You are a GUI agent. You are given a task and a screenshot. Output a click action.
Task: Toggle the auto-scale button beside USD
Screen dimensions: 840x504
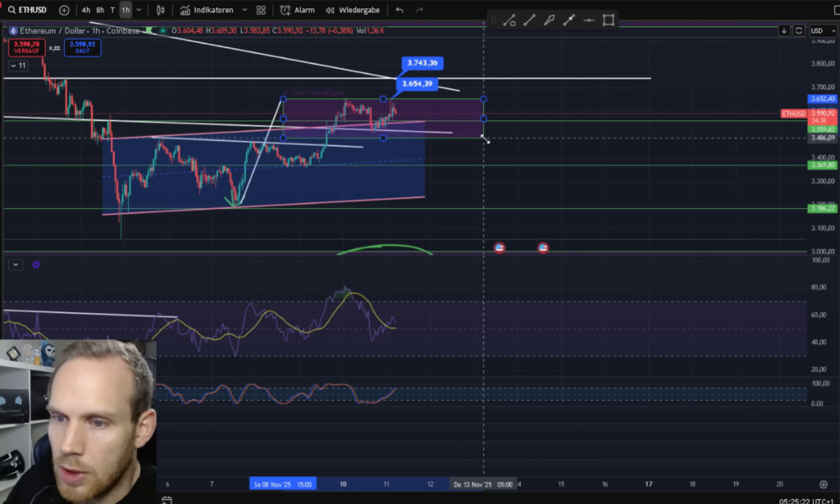(798, 30)
